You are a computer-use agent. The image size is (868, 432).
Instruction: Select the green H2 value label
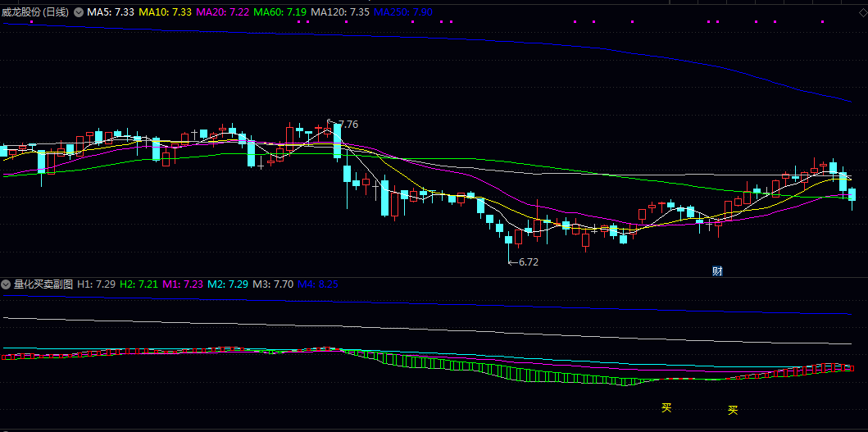tap(139, 284)
